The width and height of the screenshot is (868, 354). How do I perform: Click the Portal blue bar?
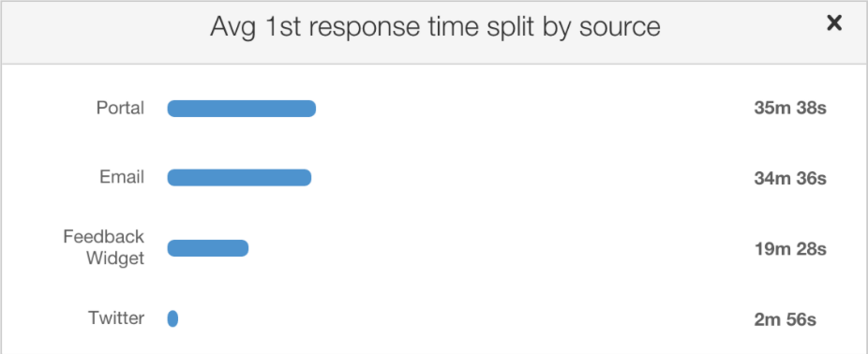tap(241, 109)
